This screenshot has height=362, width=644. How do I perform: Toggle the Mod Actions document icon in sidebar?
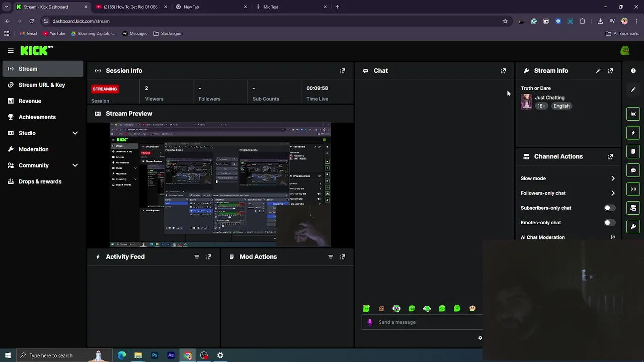(x=633, y=151)
